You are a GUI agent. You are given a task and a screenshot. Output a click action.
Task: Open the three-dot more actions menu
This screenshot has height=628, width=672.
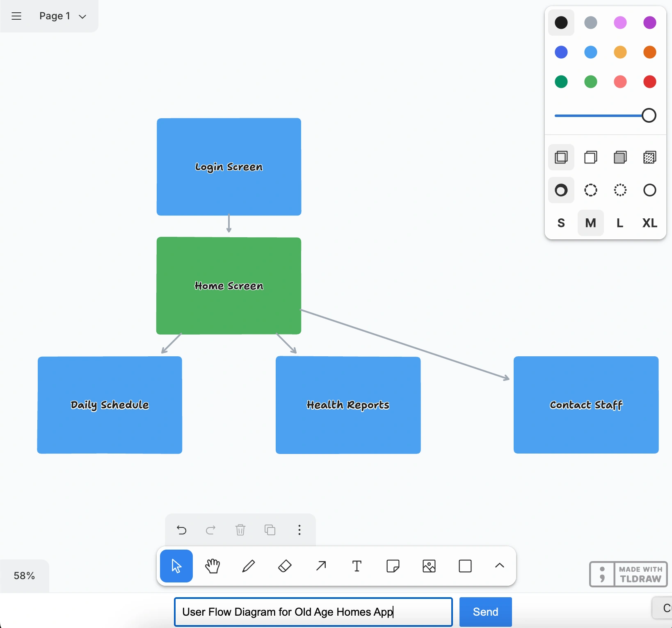click(x=299, y=530)
